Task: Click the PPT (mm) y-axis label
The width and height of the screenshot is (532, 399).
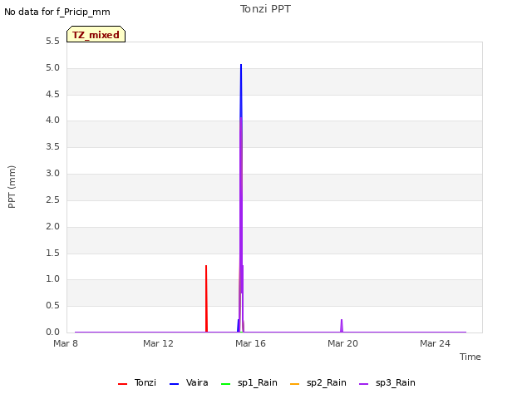Action: [12, 187]
